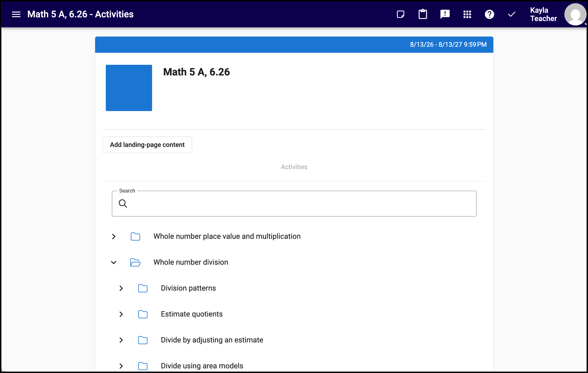
Task: Open the help question mark icon
Action: point(489,14)
